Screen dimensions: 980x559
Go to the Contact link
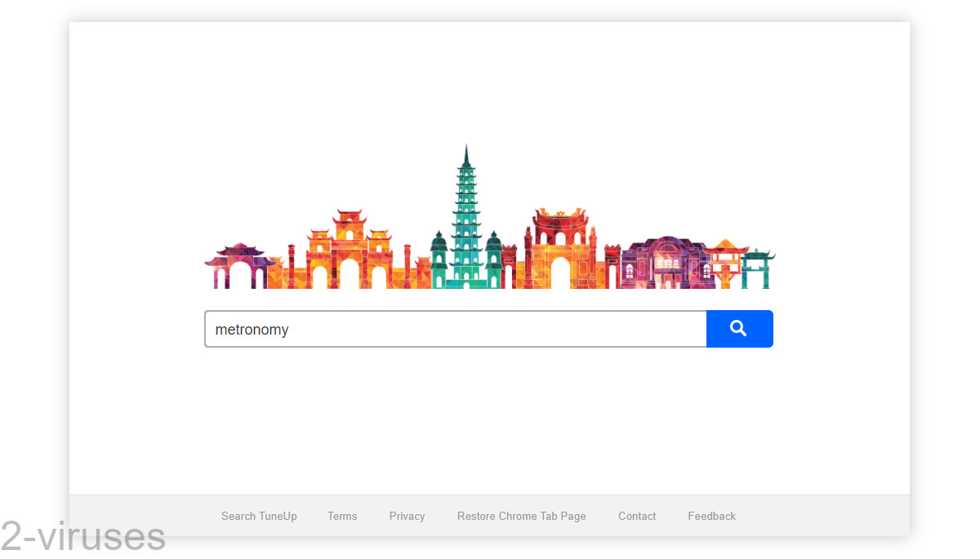637,516
